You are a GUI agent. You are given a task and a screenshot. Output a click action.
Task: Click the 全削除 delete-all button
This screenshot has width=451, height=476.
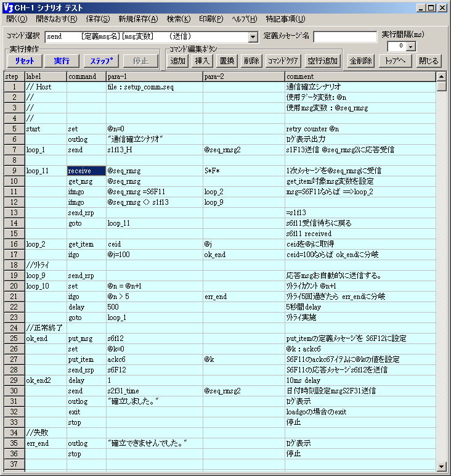point(361,60)
